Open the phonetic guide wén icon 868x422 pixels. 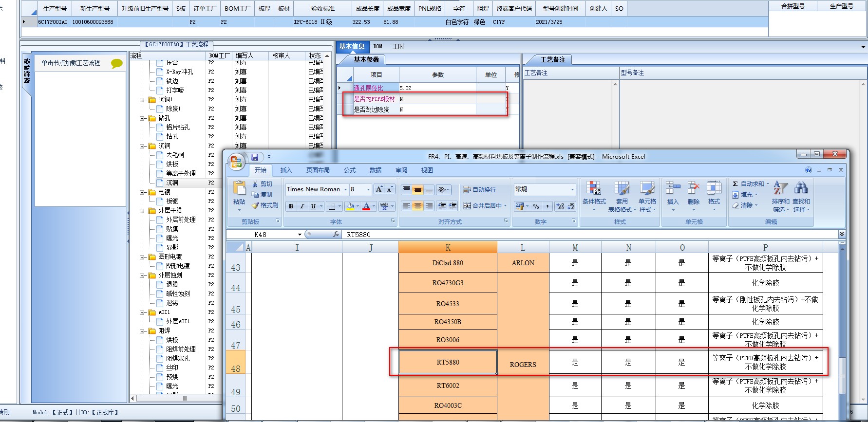click(x=384, y=206)
